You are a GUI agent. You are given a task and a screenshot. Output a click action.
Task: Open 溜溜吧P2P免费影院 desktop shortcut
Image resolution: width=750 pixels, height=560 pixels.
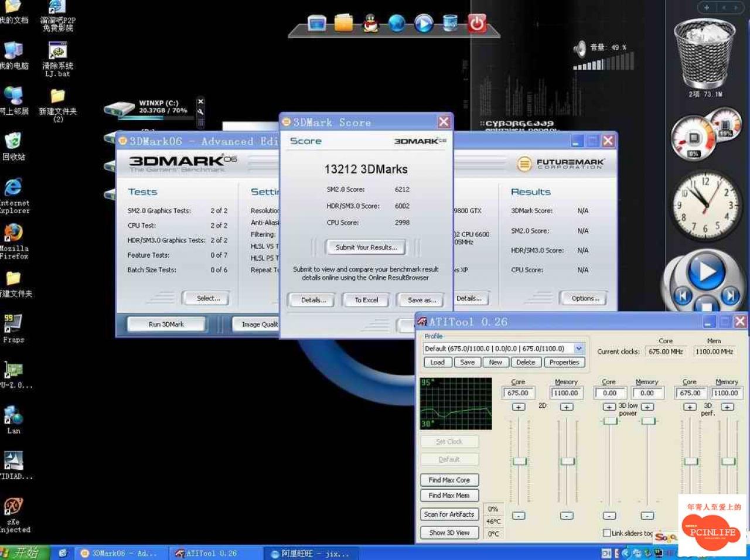(57, 15)
